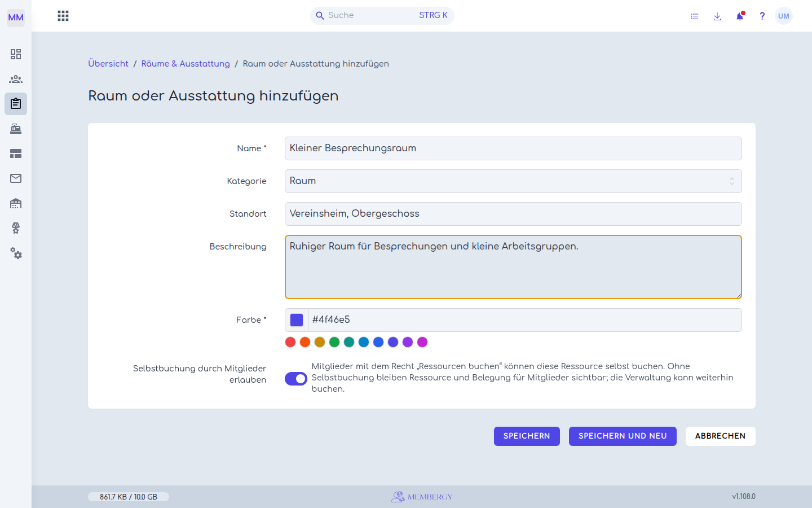812x508 pixels.
Task: Pick the green color swatch
Action: tap(334, 342)
